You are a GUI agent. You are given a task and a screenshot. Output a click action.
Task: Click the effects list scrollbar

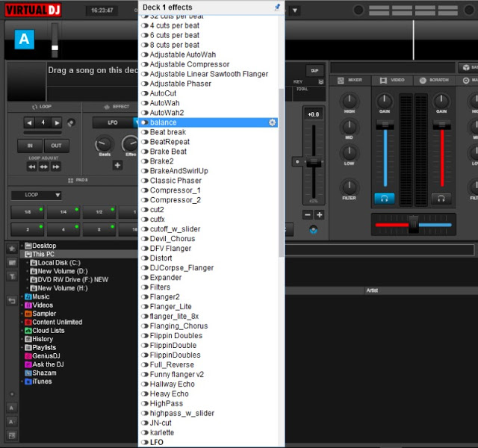[281, 172]
